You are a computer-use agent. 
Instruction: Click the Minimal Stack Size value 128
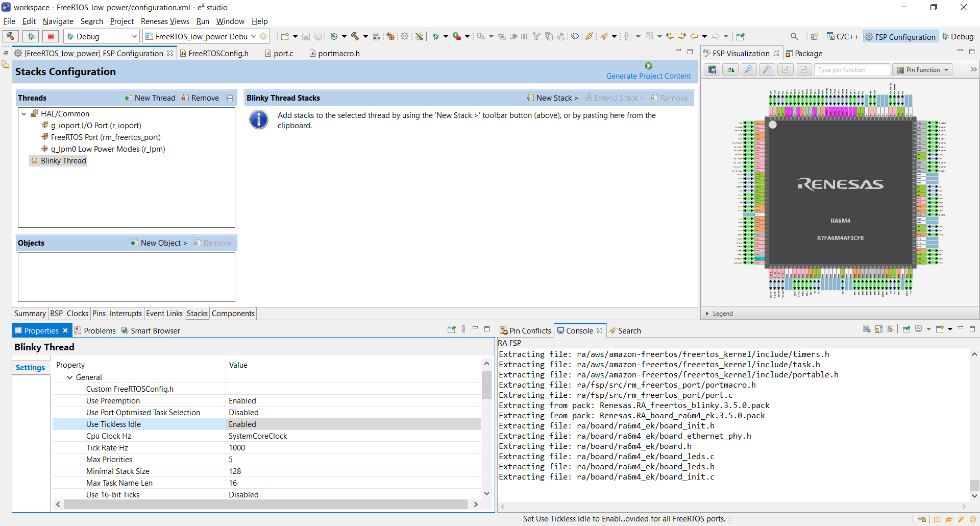click(354, 471)
